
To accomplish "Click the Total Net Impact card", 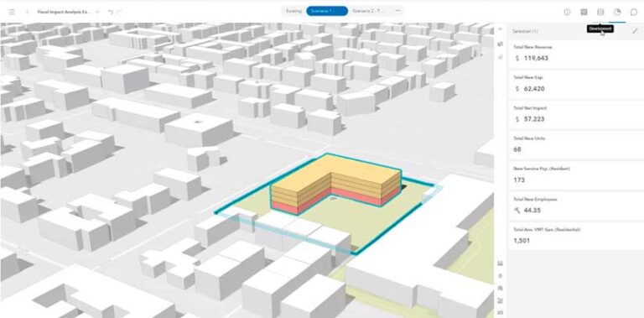I will 576,115.
